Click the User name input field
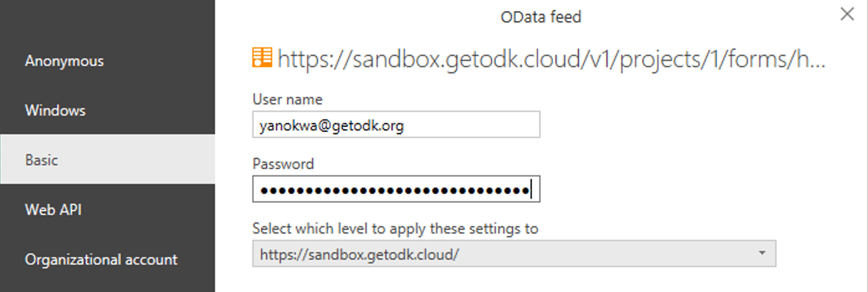The width and height of the screenshot is (868, 292). (396, 125)
